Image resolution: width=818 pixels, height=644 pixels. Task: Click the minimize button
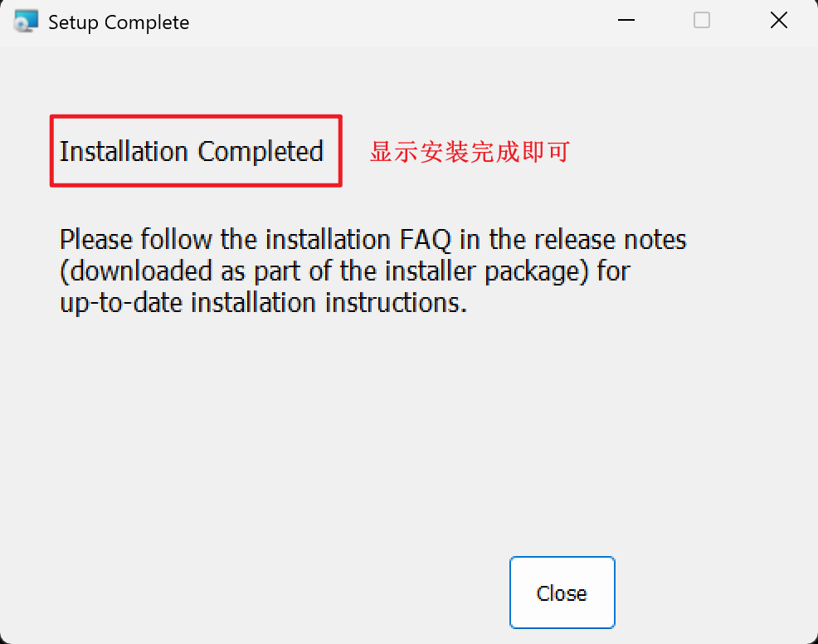tap(626, 20)
